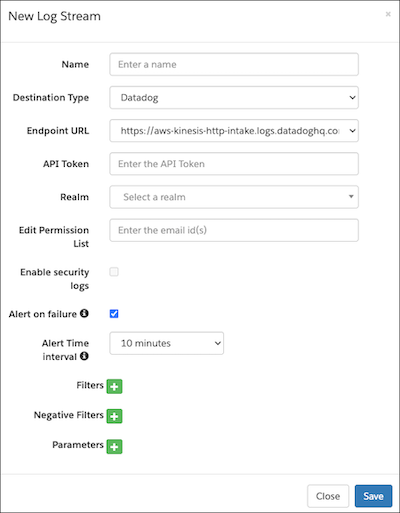Show info for Alert on failure
The image size is (400, 513).
[84, 313]
